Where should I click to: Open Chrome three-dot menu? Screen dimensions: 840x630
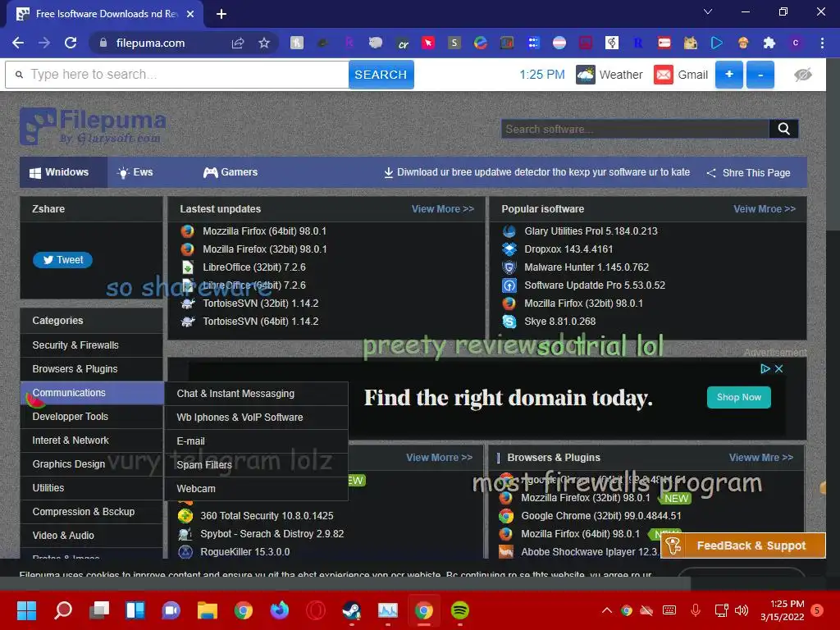[x=822, y=43]
